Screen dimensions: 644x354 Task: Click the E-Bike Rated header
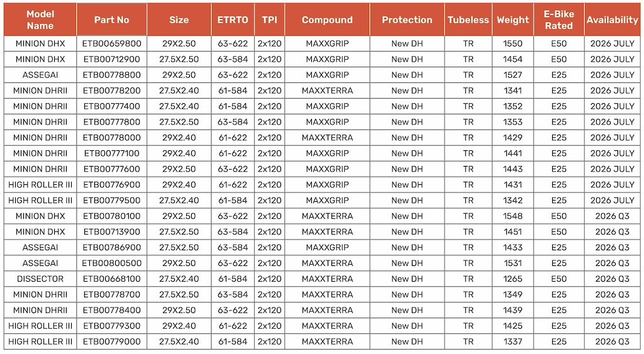[x=558, y=19]
